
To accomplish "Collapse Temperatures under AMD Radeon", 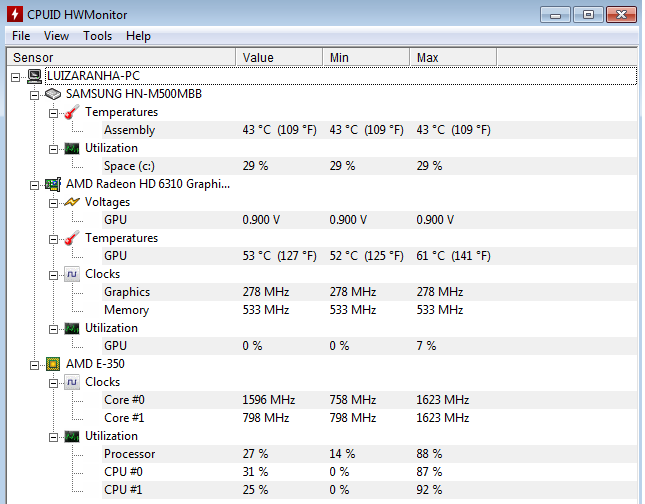I will [53, 239].
